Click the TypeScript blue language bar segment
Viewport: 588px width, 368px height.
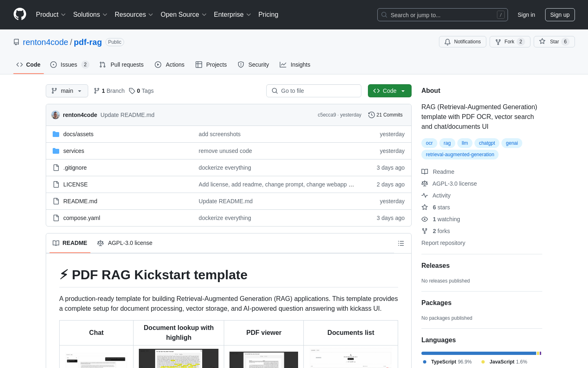click(x=479, y=353)
